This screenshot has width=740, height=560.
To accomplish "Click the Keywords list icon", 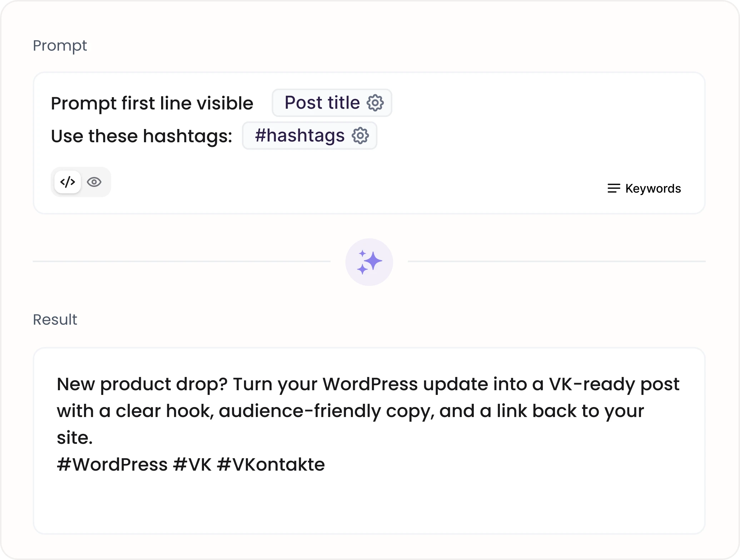I will [x=614, y=188].
